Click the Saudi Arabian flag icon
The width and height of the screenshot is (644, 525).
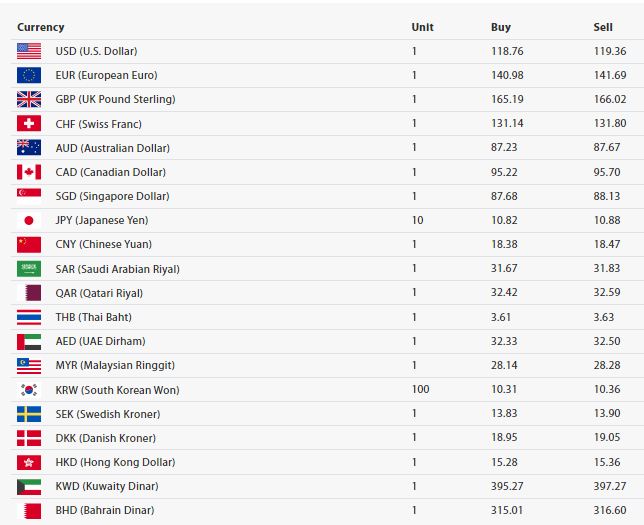coord(29,269)
